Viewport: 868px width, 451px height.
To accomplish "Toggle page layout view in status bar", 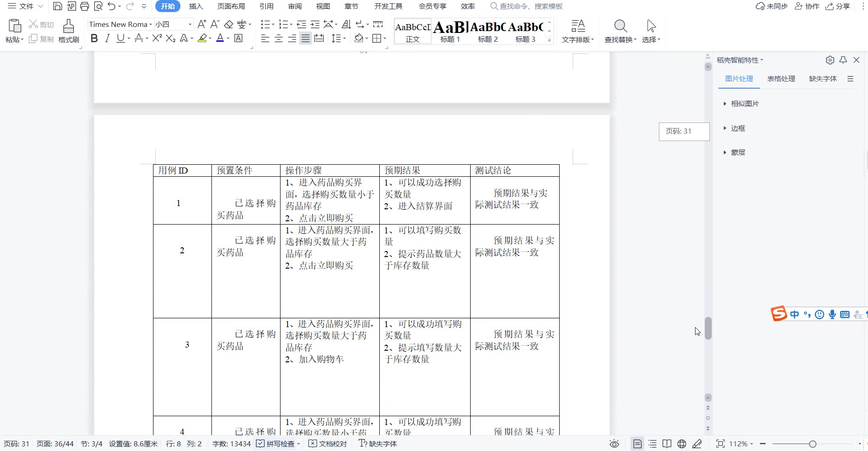I will [x=638, y=444].
